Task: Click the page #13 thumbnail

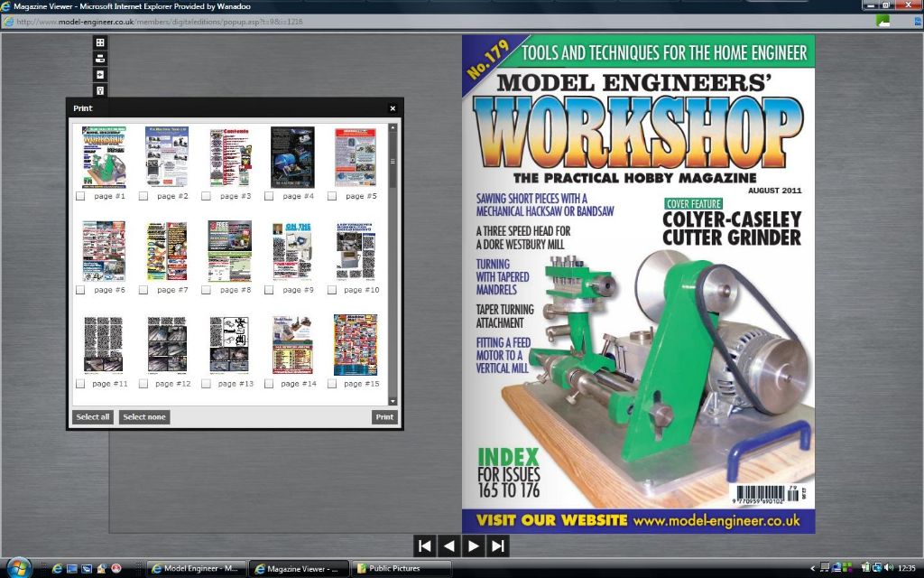Action: coord(230,344)
